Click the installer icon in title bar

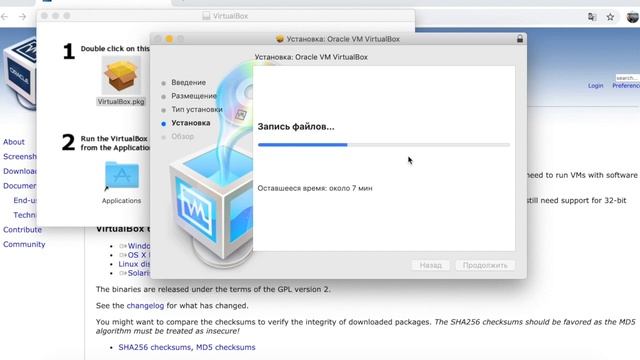(x=280, y=39)
